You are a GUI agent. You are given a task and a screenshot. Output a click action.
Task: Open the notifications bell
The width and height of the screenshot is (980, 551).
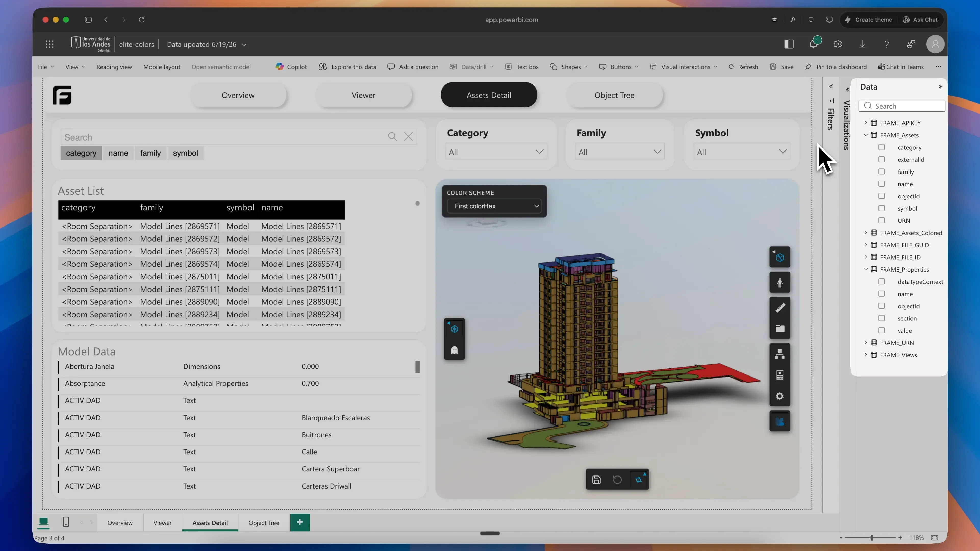813,44
